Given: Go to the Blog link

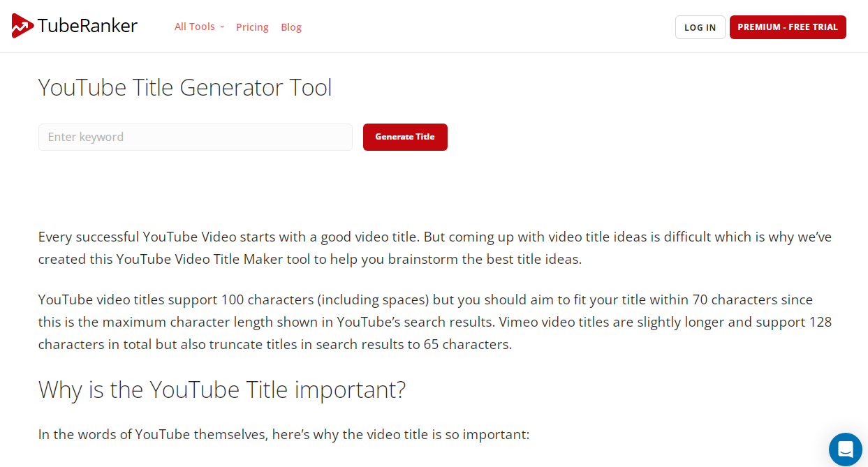Looking at the screenshot, I should [291, 27].
